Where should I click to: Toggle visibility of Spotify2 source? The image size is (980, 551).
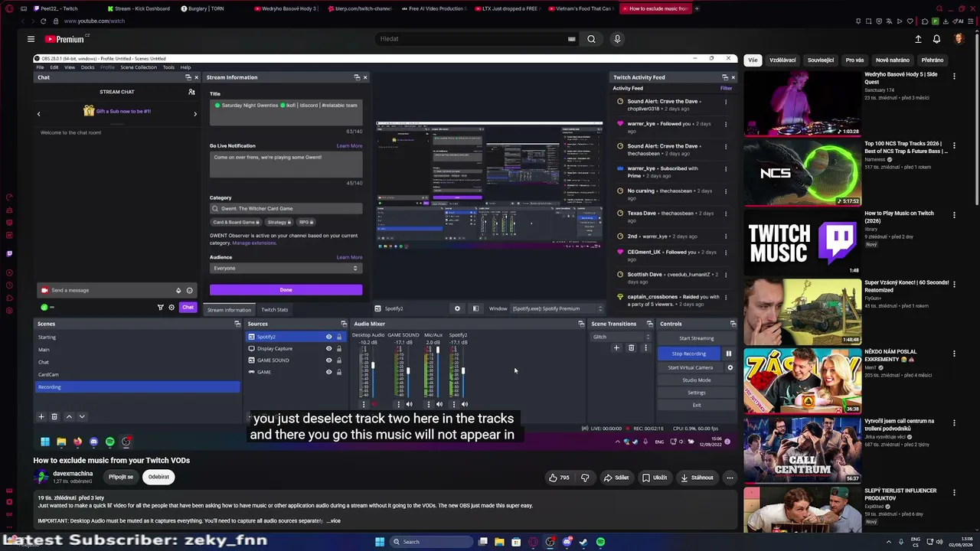pos(329,337)
